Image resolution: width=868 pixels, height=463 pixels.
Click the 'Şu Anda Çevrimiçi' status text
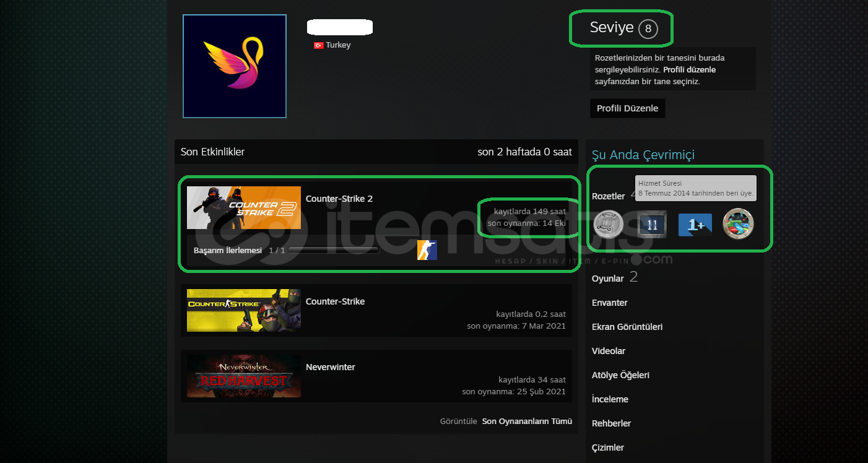point(643,155)
